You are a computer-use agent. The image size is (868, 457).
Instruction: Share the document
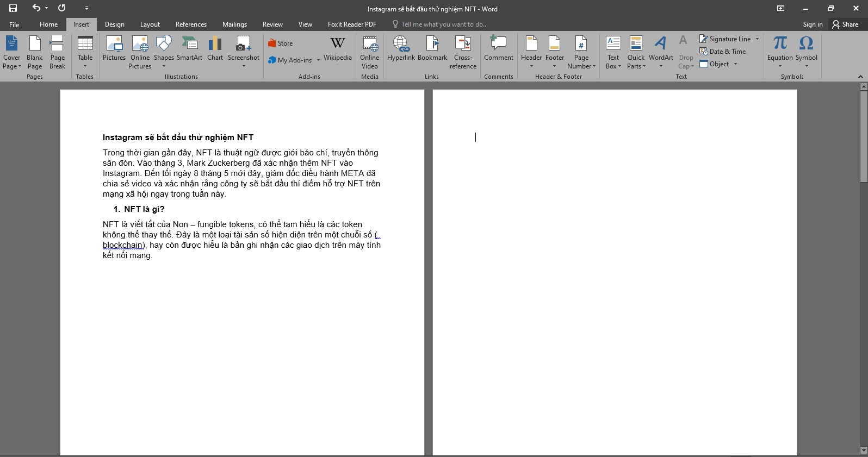tap(845, 24)
